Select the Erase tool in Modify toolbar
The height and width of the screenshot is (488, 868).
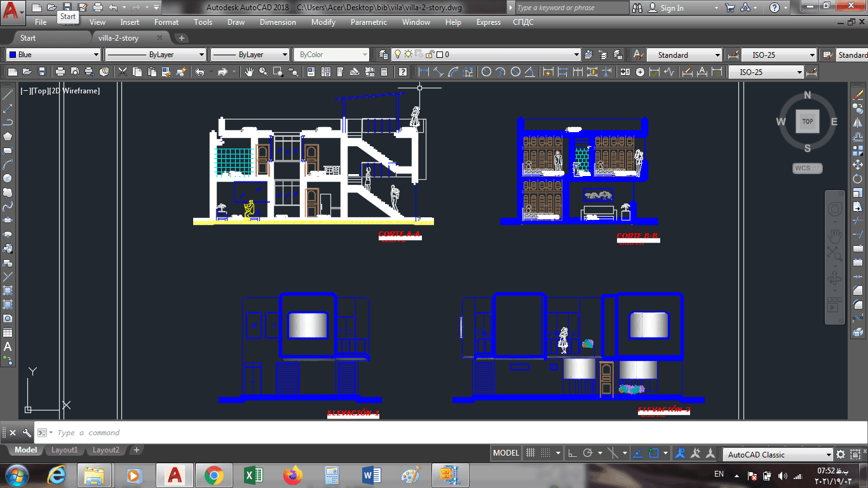[x=858, y=95]
